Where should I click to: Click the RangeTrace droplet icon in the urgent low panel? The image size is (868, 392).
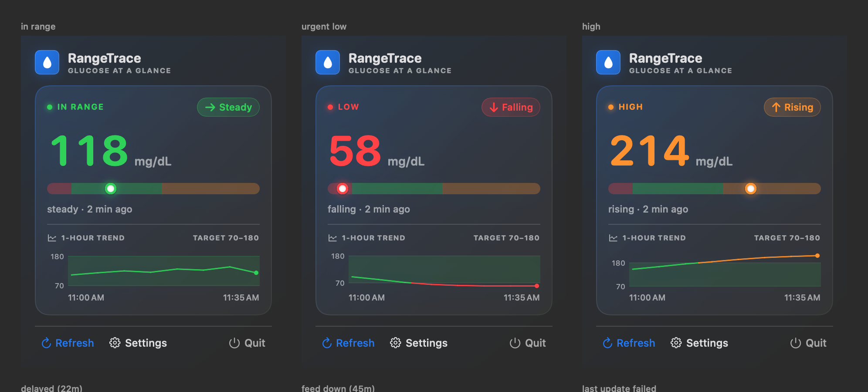pos(328,63)
